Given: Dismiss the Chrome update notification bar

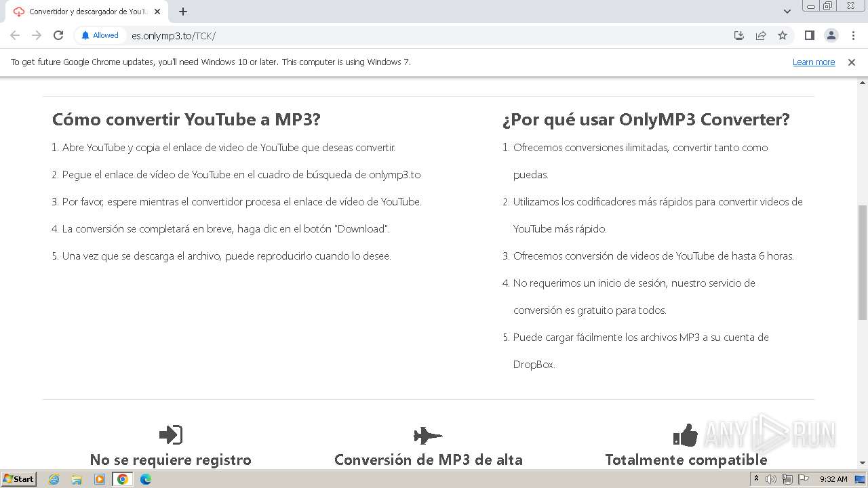Looking at the screenshot, I should pos(851,62).
